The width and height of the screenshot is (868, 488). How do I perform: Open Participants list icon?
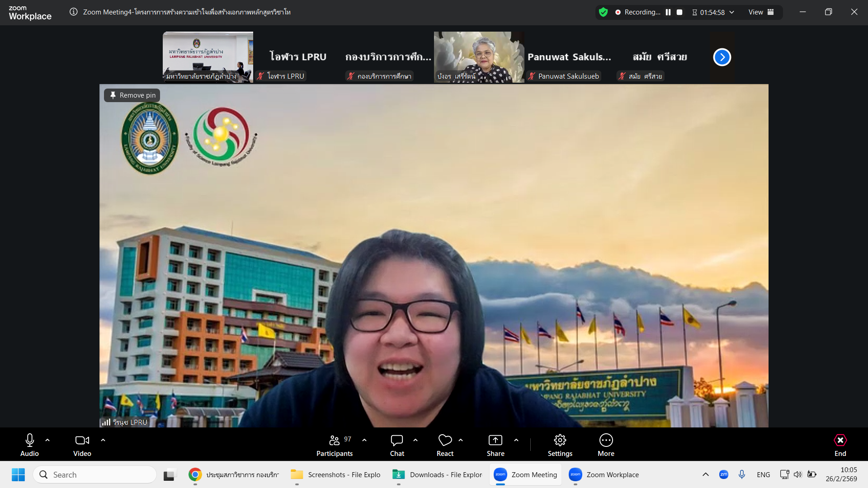(335, 441)
